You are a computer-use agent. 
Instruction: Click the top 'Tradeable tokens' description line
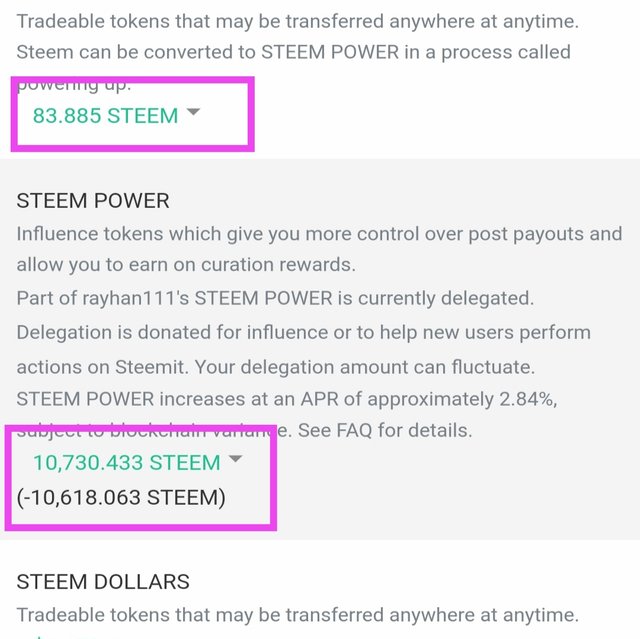[x=297, y=20]
